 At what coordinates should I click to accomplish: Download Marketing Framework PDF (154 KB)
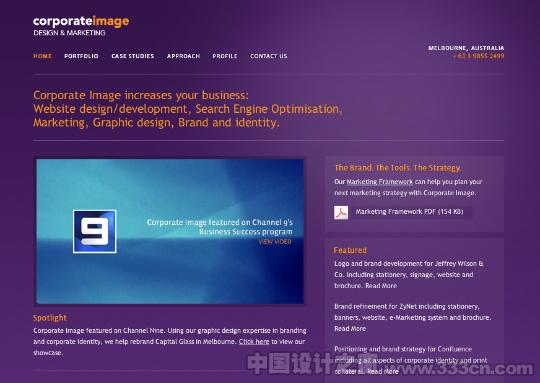409,212
